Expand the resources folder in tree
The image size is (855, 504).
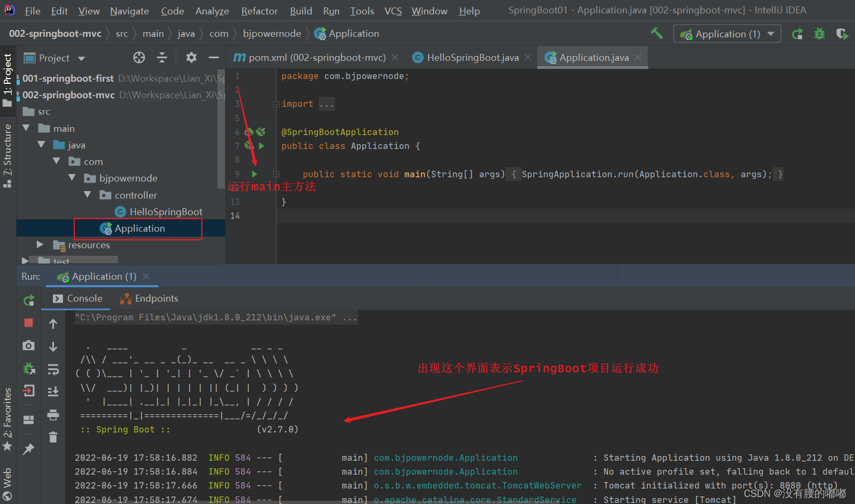point(40,245)
